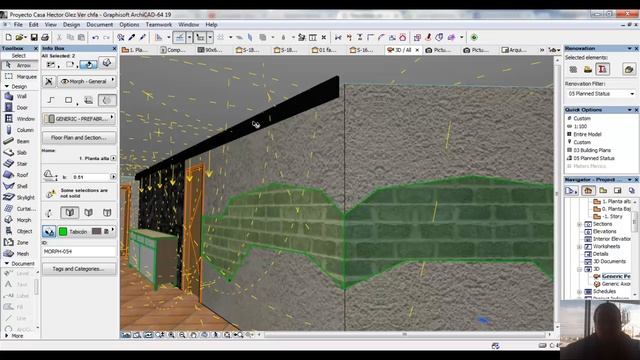Open the Project Map in Navigator

pos(588,191)
